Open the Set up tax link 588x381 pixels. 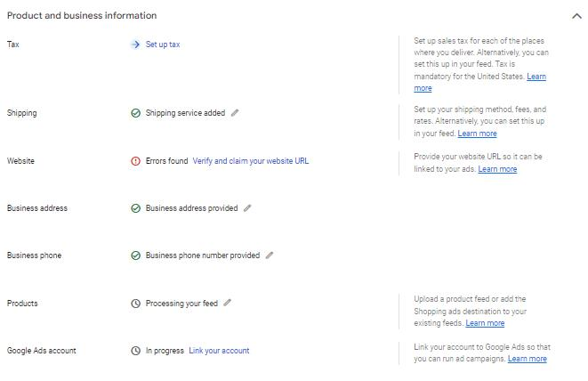(x=163, y=44)
